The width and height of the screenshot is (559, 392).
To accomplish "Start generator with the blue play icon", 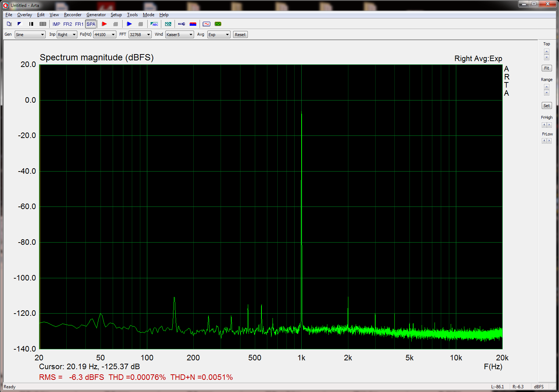I will [x=129, y=24].
